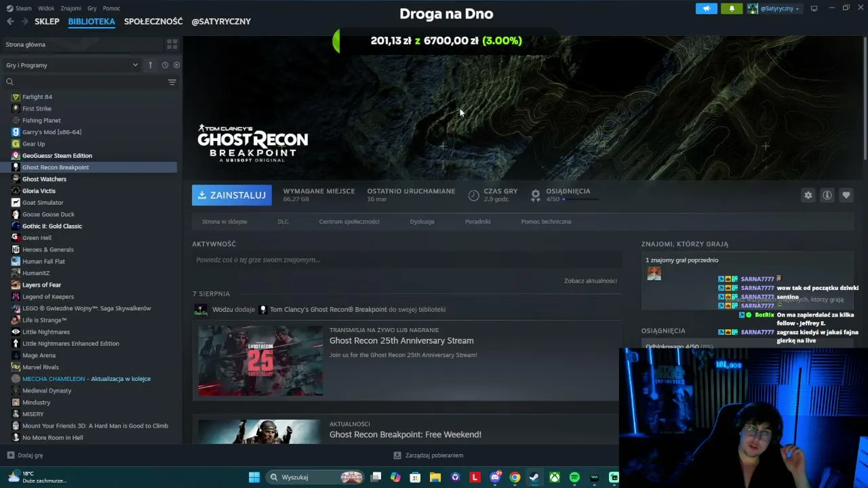Open the DLC link
This screenshot has height=488, width=868.
click(x=283, y=222)
